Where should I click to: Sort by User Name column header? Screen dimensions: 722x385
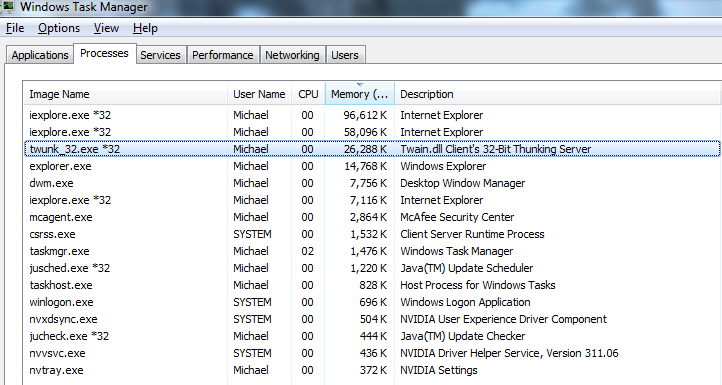[x=260, y=94]
